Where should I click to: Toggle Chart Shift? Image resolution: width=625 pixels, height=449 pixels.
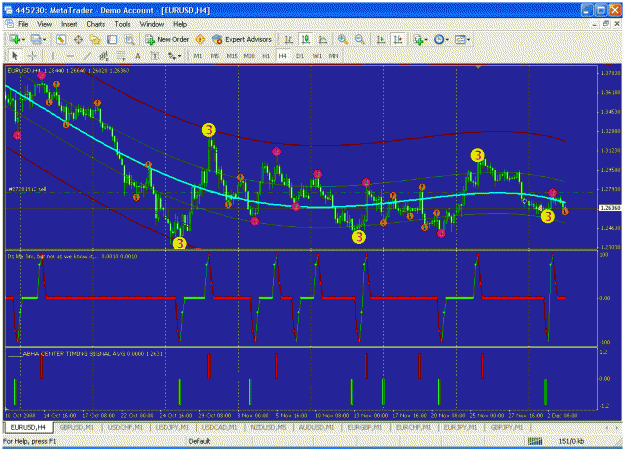click(398, 39)
